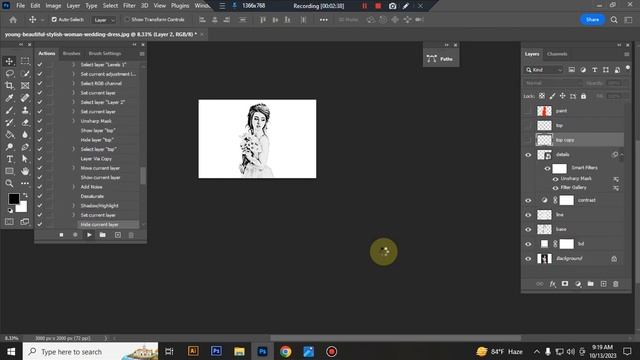Switch to Brush Settings tab
Image resolution: width=640 pixels, height=360 pixels.
[105, 53]
